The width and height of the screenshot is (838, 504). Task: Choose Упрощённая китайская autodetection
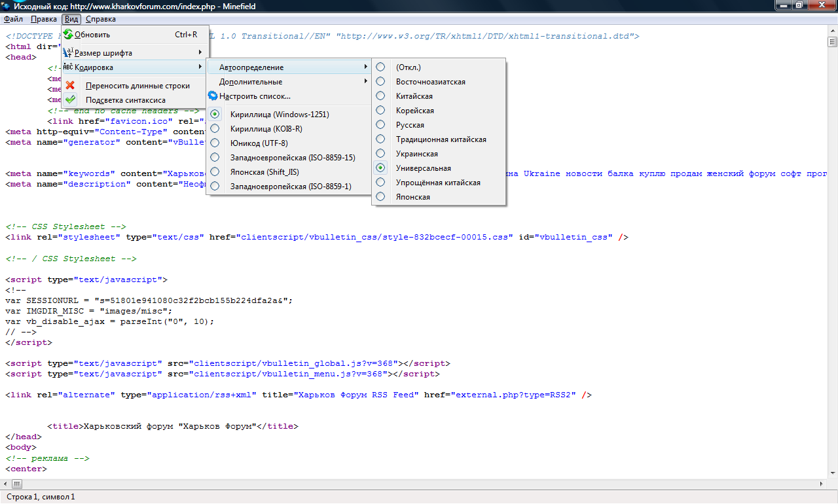439,183
